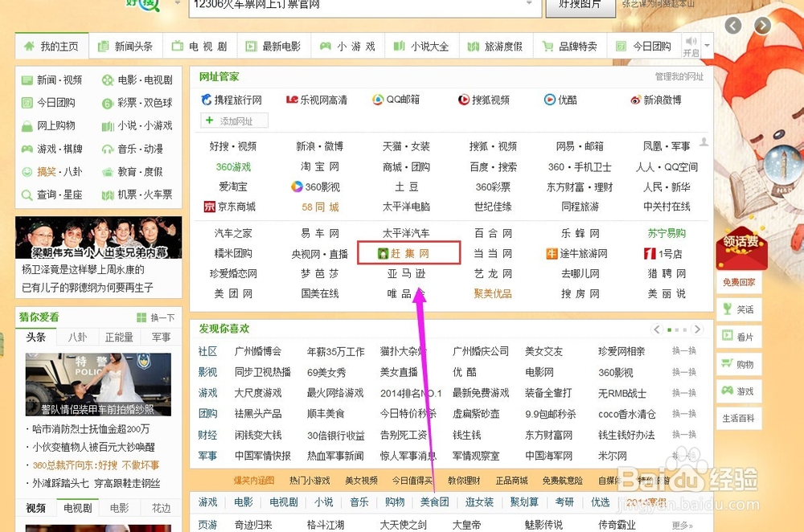
Task: Open the 京东商城 link with logo
Action: (230, 207)
